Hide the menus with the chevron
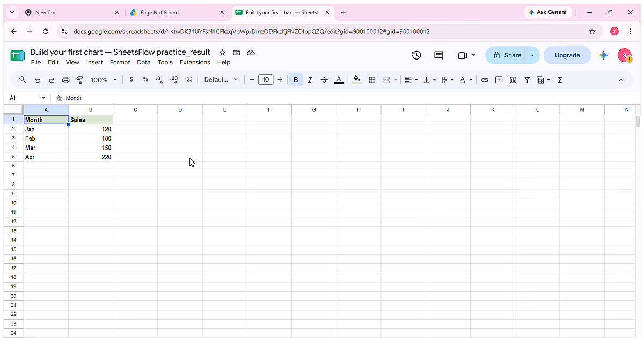Screen dimensions: 644x338 coord(621,79)
